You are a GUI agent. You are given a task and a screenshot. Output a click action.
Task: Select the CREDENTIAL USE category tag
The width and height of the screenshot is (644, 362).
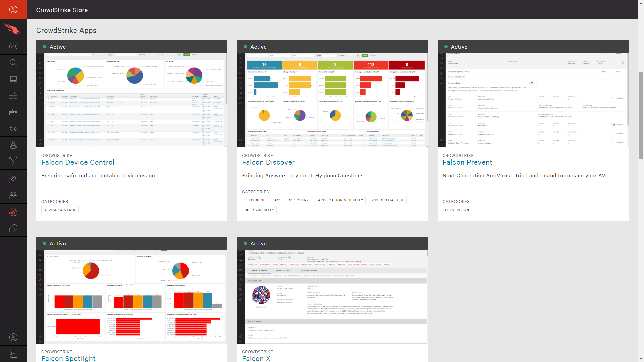(388, 200)
